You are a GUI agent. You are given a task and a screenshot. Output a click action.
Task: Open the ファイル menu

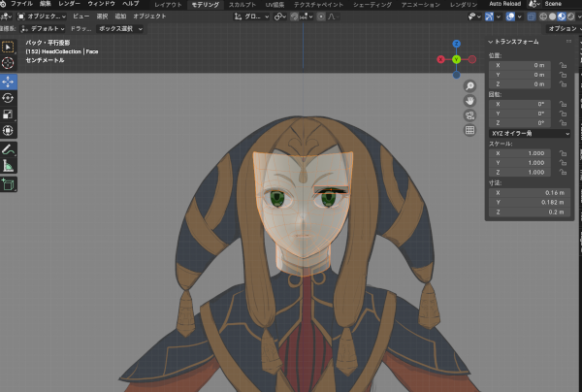[21, 5]
